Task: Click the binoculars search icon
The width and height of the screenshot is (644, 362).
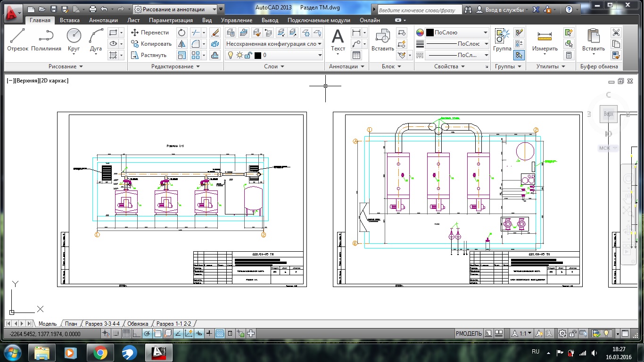Action: [x=468, y=9]
